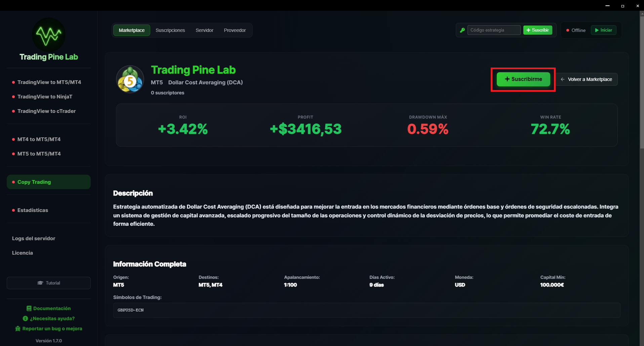Click the help info circle icon

[25, 318]
